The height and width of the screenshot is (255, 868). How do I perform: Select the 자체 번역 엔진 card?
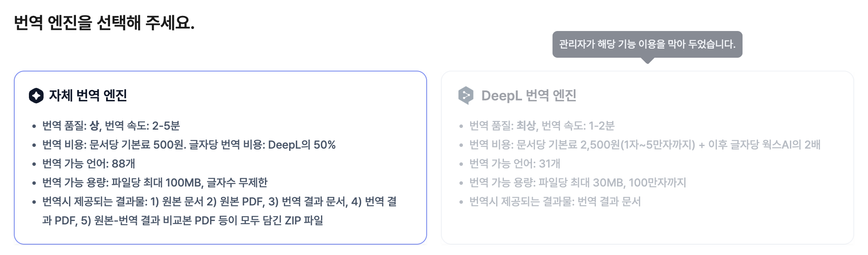pyautogui.click(x=220, y=158)
